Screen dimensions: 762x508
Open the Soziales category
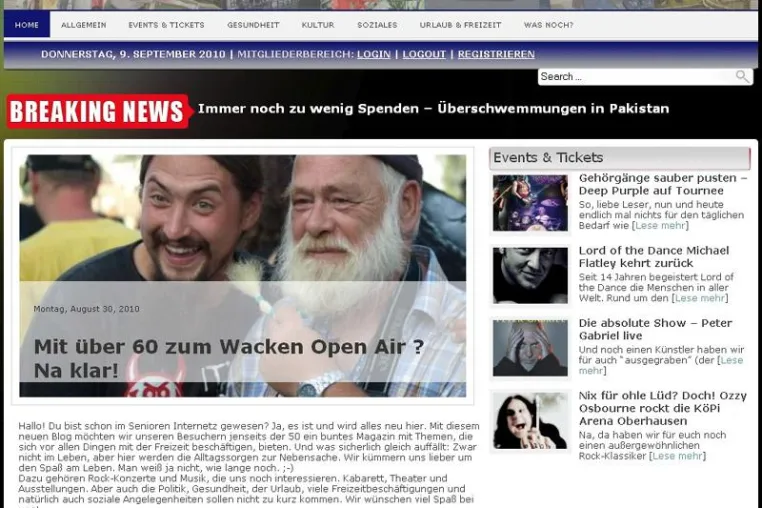coord(377,25)
